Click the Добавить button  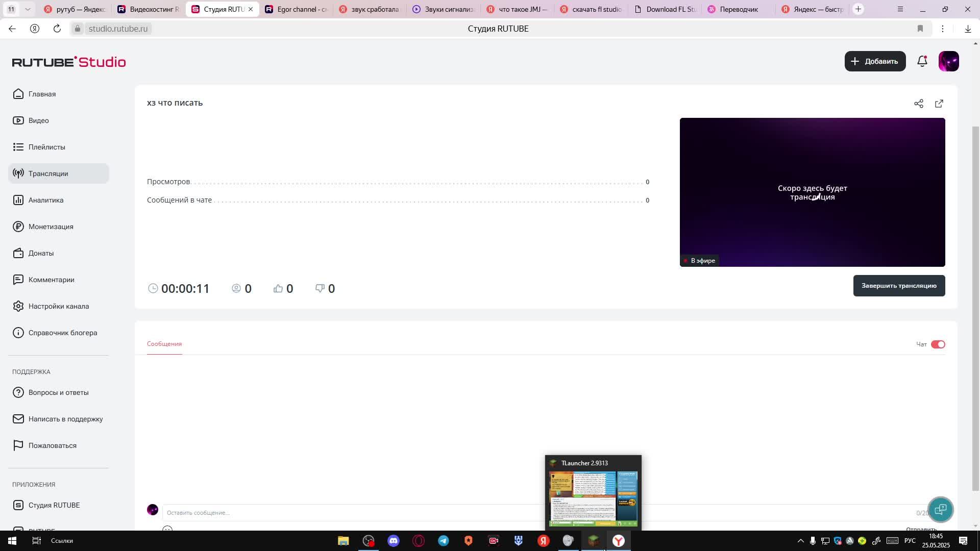coord(875,61)
